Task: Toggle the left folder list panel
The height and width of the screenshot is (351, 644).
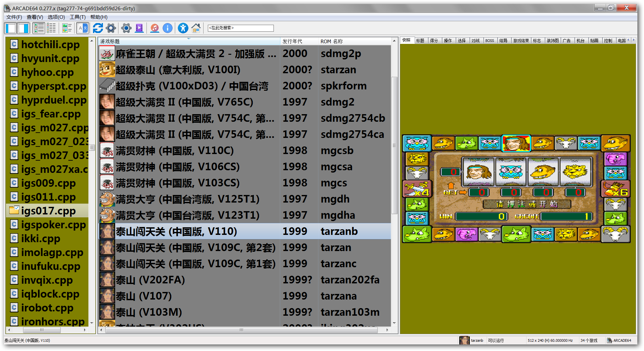Action: (11, 28)
